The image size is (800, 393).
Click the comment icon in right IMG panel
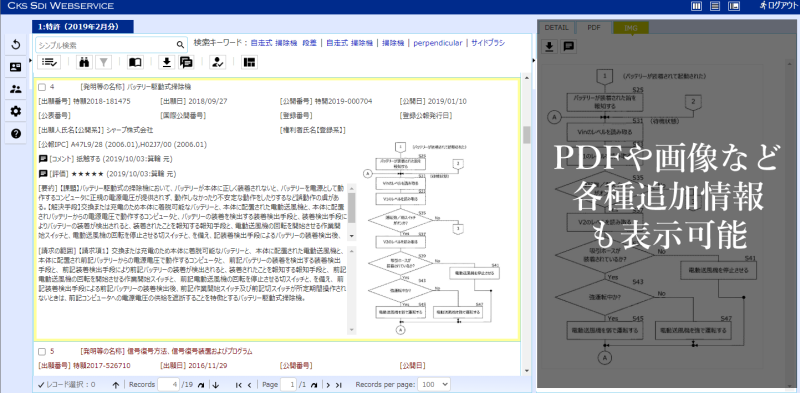click(568, 46)
